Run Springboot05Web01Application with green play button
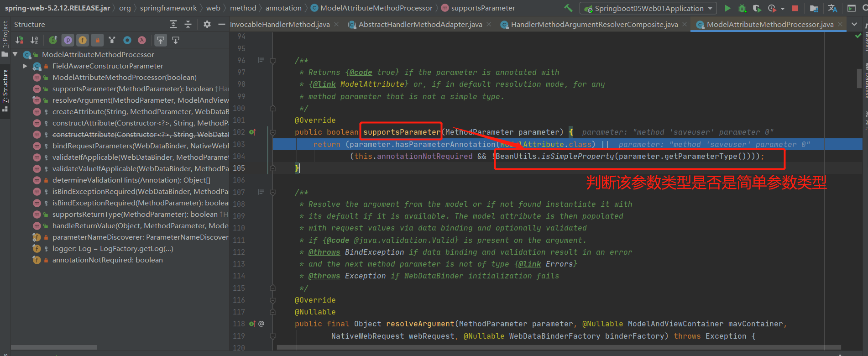Viewport: 868px width, 356px height. coord(728,8)
